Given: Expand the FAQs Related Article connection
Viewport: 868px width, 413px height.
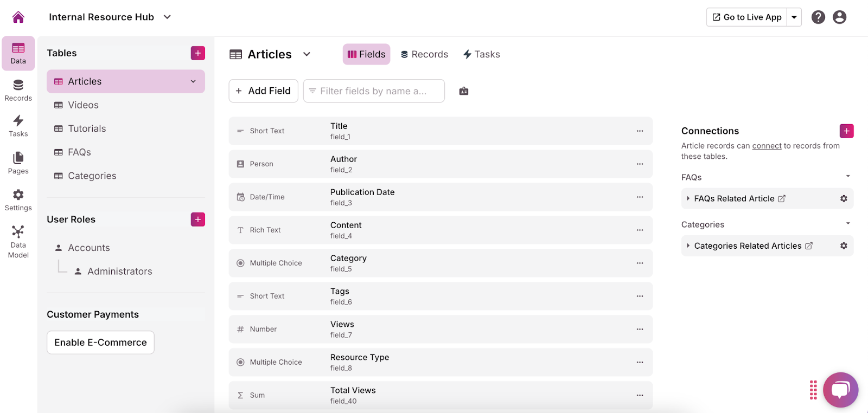Looking at the screenshot, I should (688, 199).
